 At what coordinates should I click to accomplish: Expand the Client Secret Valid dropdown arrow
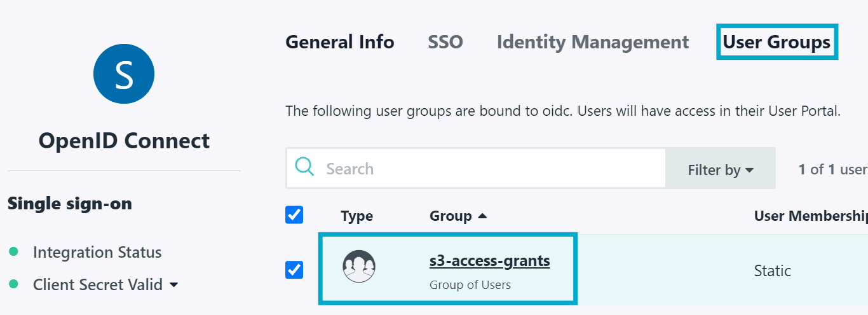pyautogui.click(x=174, y=285)
